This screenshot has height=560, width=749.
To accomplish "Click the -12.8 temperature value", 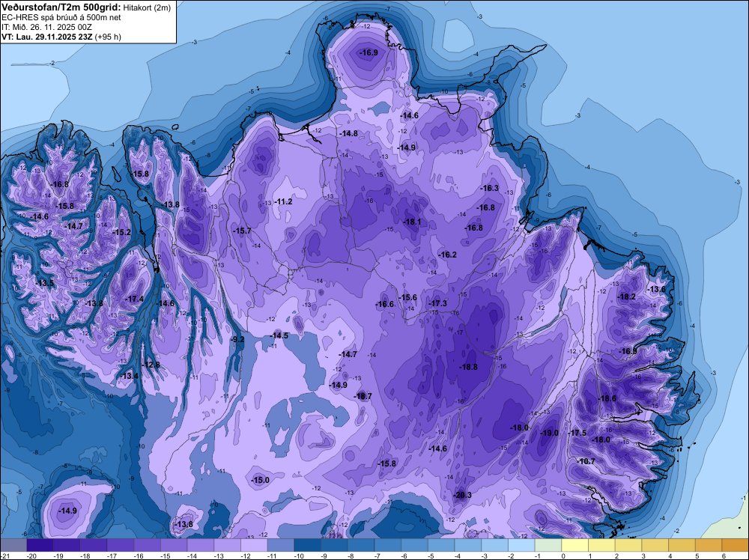I will click(x=151, y=365).
